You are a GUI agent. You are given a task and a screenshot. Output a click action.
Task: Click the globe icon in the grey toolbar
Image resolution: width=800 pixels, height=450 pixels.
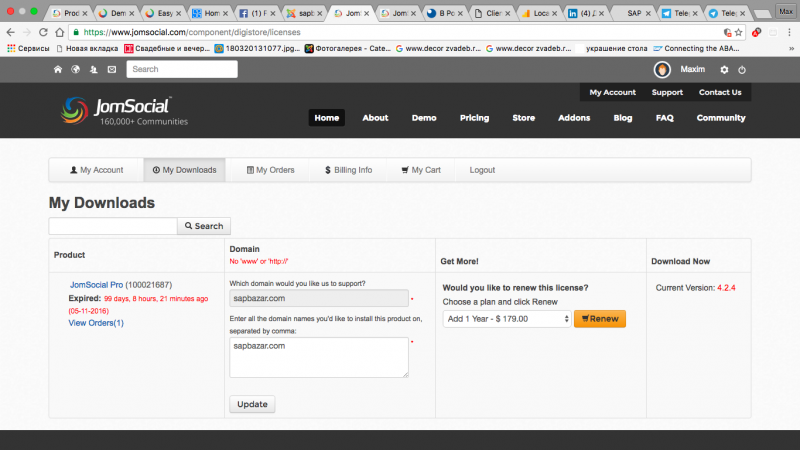76,69
